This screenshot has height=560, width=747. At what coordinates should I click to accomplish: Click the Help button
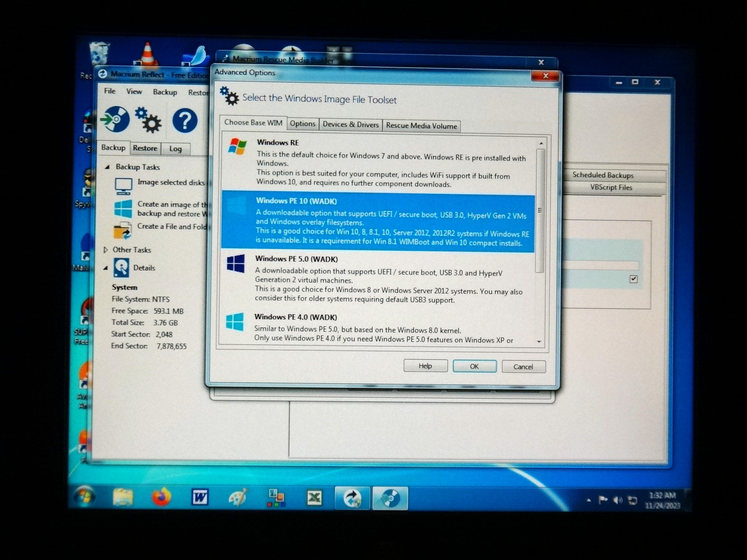(425, 366)
